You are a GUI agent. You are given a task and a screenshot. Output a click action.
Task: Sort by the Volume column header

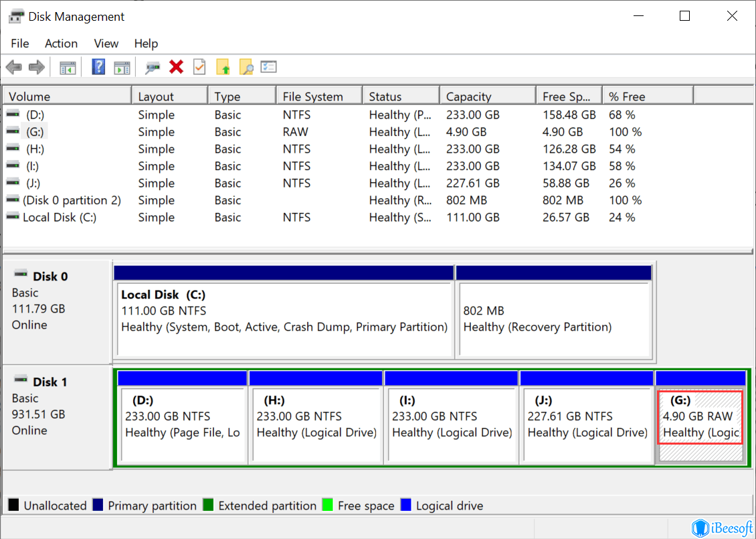[68, 96]
